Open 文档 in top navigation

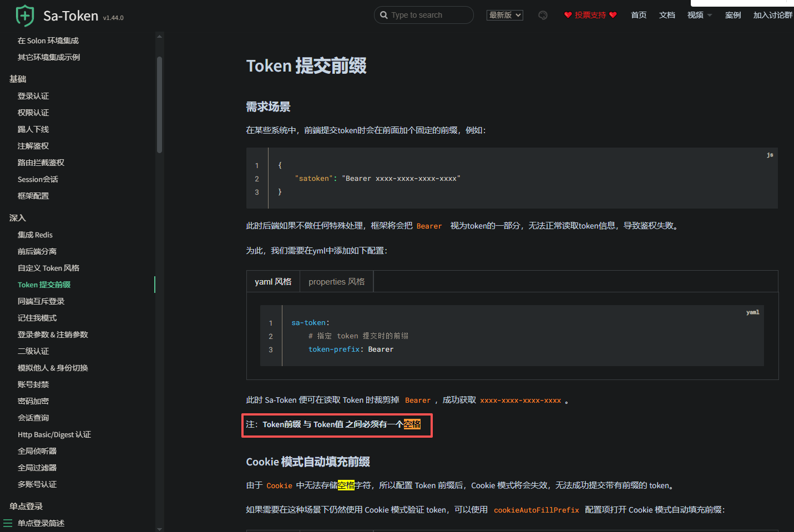click(667, 15)
